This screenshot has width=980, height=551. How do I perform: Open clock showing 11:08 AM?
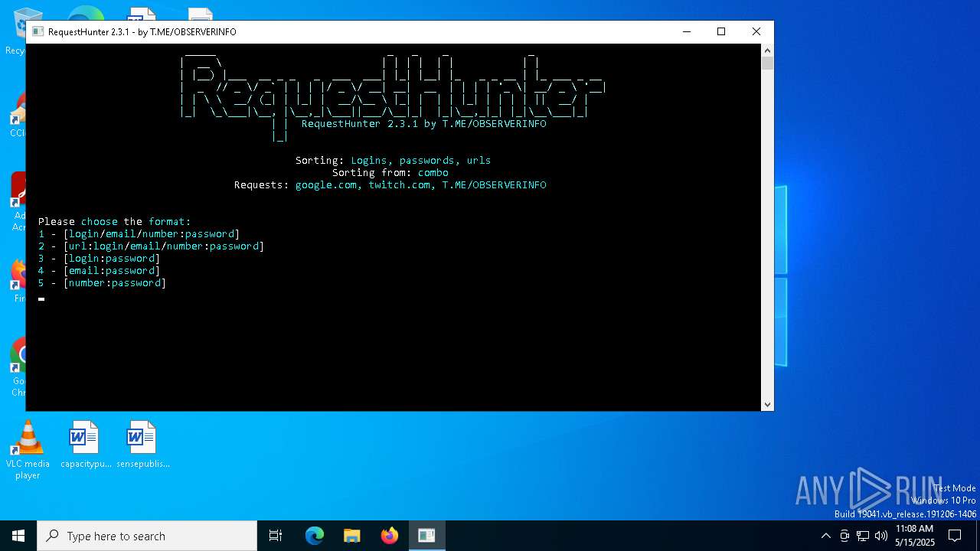click(914, 536)
